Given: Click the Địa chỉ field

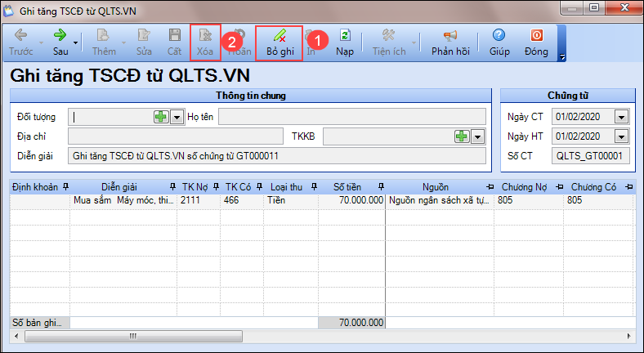Looking at the screenshot, I should tap(176, 136).
